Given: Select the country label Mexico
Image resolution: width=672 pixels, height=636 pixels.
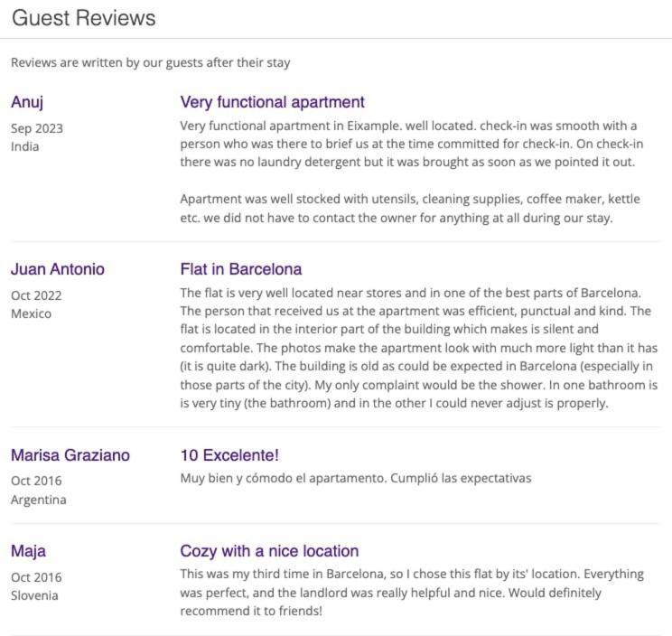Looking at the screenshot, I should pos(32,313).
